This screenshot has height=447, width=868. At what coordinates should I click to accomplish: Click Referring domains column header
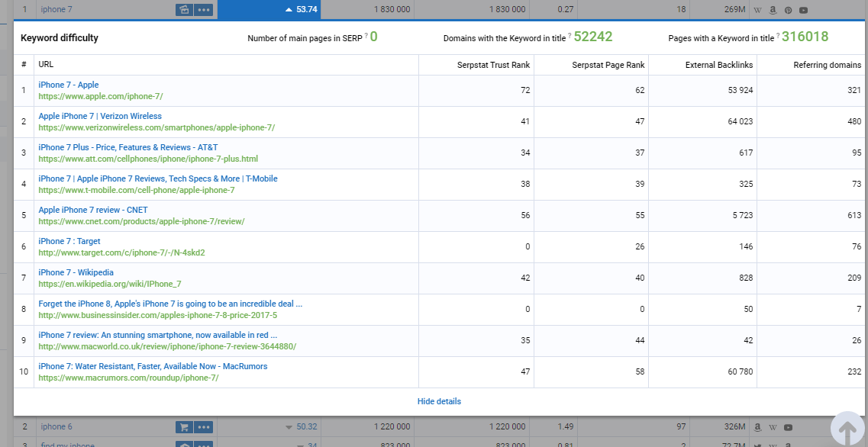click(828, 65)
